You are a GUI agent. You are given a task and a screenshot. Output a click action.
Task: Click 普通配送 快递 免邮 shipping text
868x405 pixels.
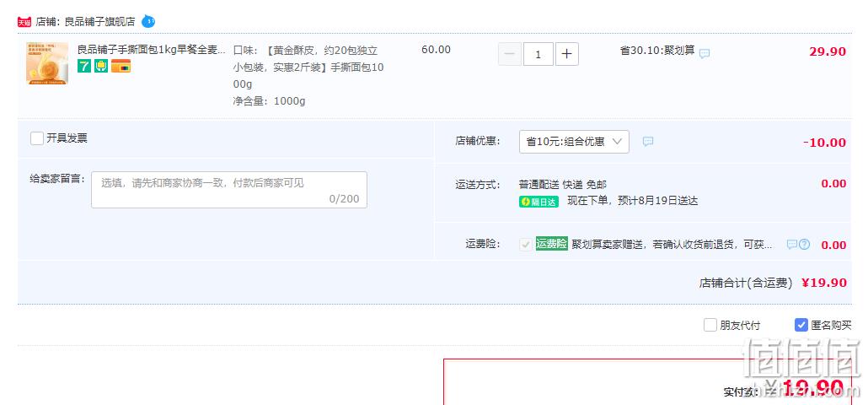click(562, 185)
